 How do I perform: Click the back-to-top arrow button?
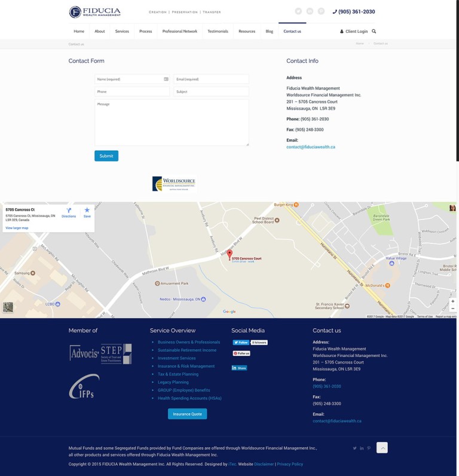pyautogui.click(x=382, y=447)
